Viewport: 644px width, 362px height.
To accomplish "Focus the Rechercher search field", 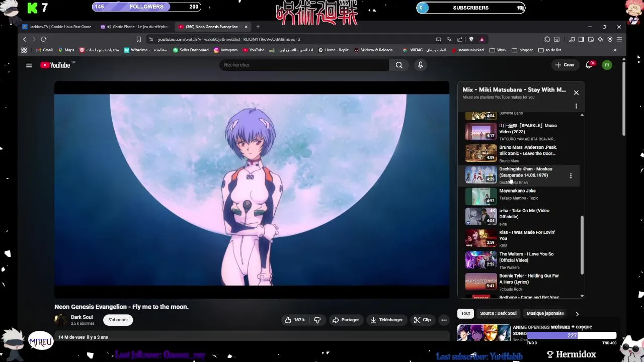I will 304,65.
